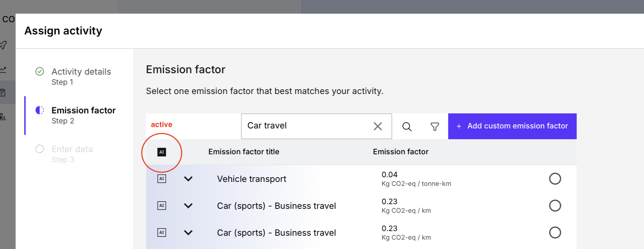Open the funnel filter icon

(435, 127)
